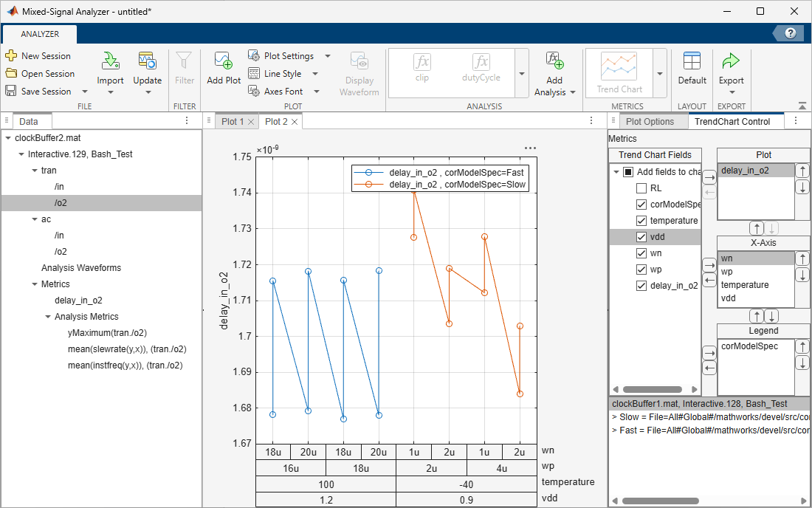812x508 pixels.
Task: Collapse the Interactive.129, Bash_Test node
Action: pos(21,154)
